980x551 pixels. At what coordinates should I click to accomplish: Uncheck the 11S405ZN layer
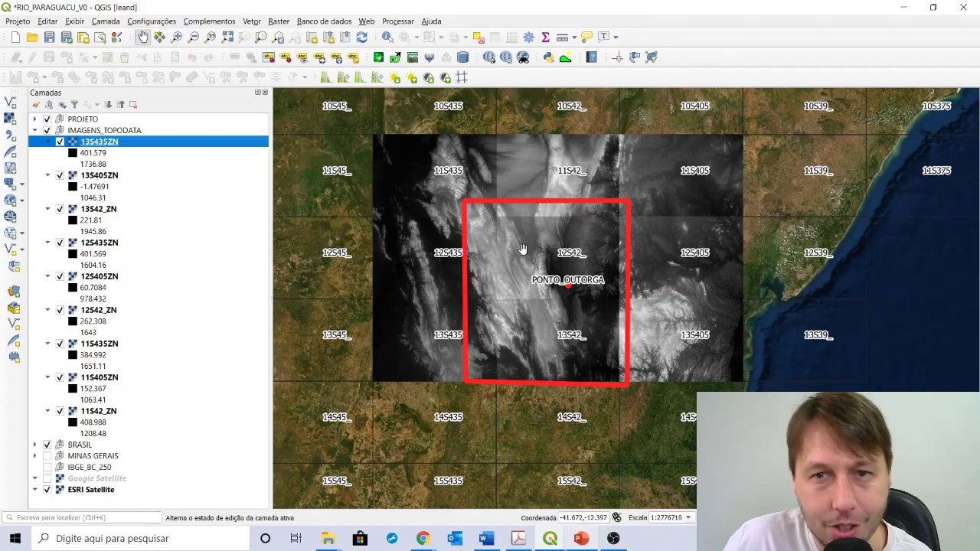tap(60, 377)
